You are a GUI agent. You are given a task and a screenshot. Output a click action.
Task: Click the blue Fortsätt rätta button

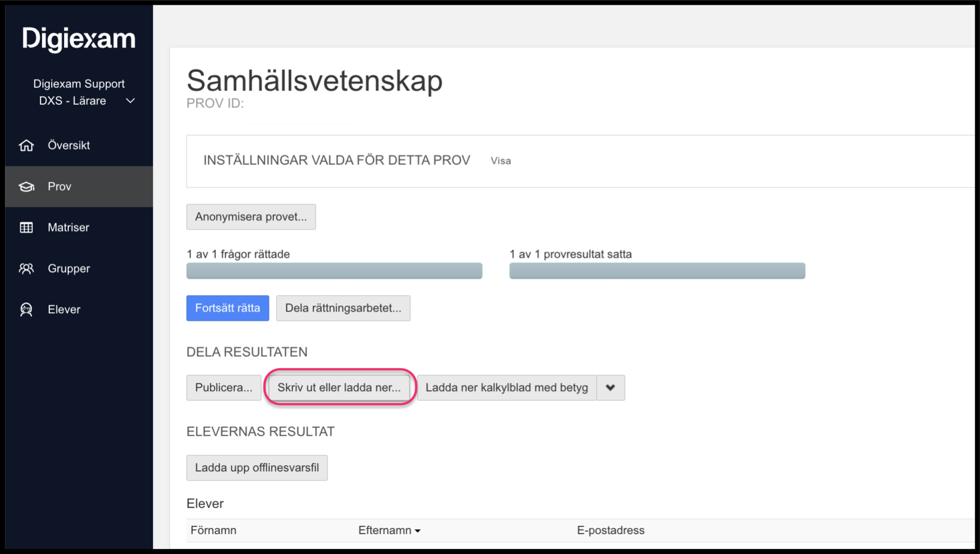[228, 308]
